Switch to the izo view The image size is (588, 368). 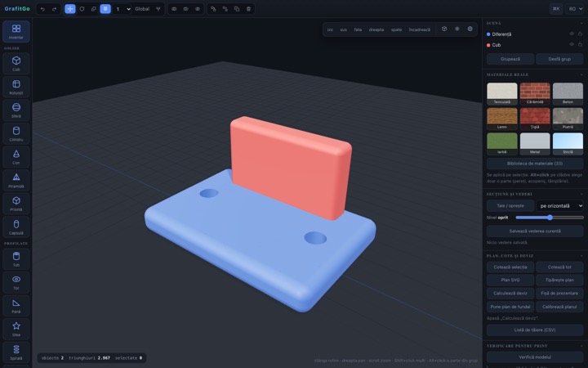pyautogui.click(x=330, y=29)
